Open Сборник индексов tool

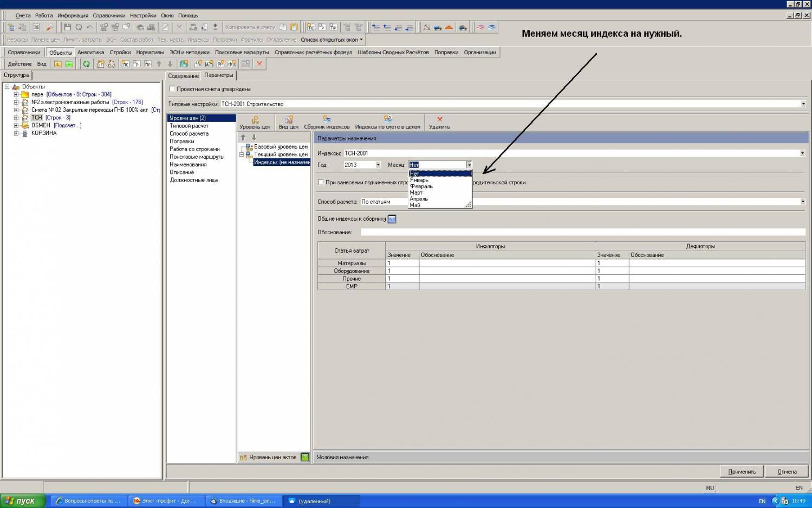[x=327, y=123]
